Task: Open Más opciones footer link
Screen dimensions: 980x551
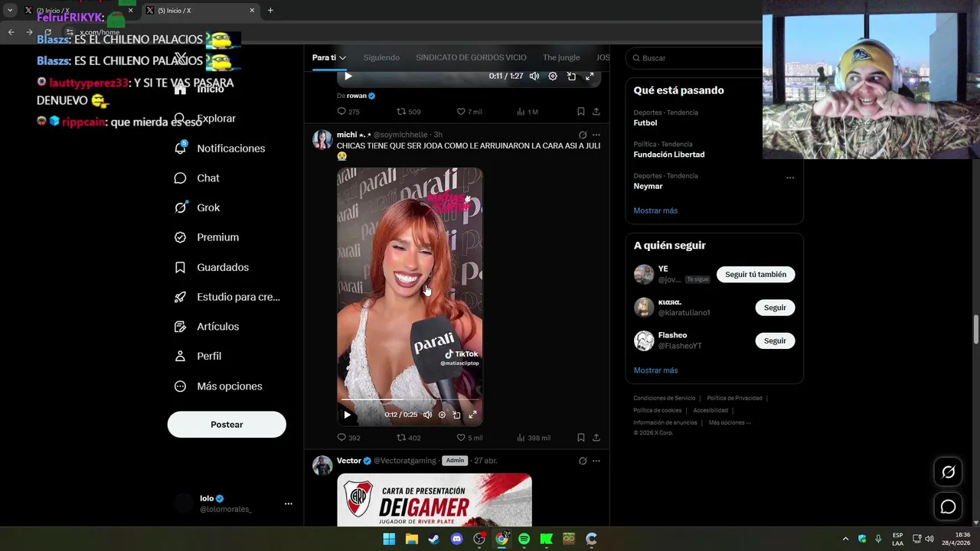Action: point(730,422)
